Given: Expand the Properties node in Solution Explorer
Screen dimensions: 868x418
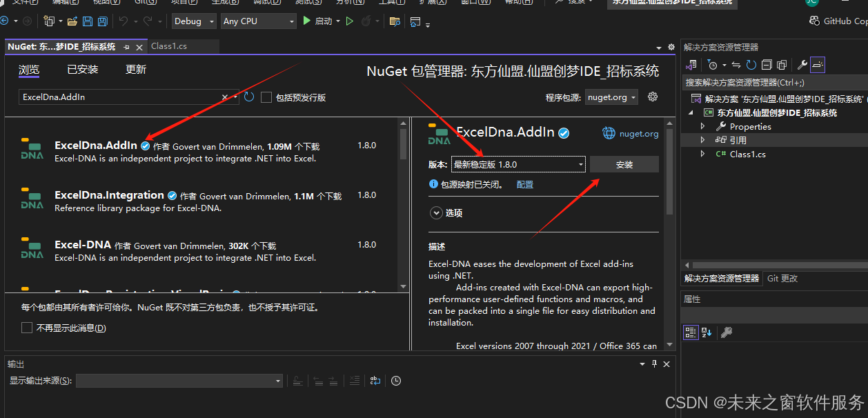Looking at the screenshot, I should click(x=702, y=126).
